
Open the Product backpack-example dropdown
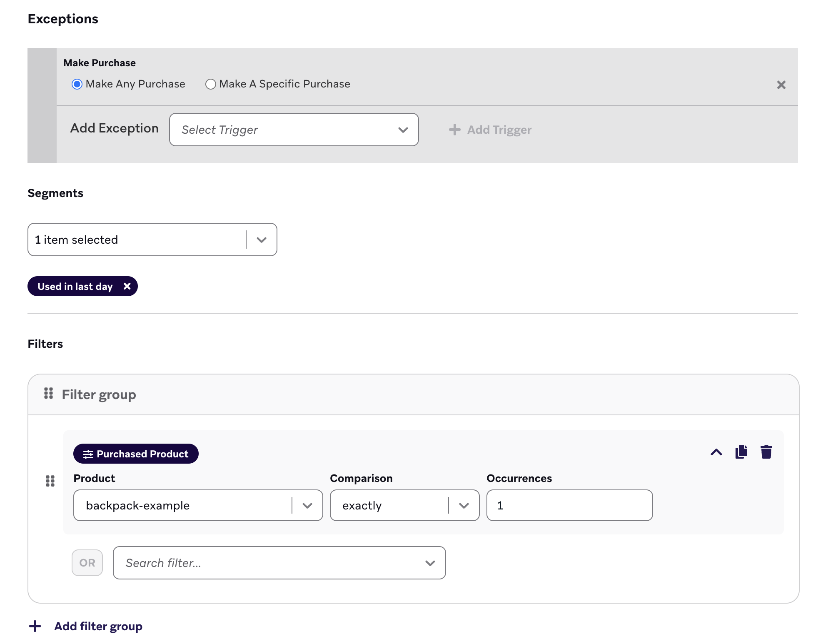tap(198, 505)
